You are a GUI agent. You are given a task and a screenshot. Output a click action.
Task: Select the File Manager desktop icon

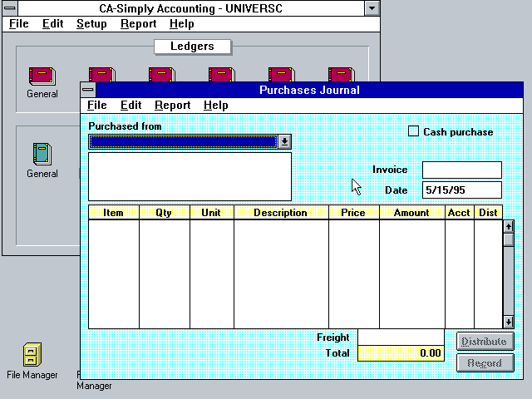(x=32, y=354)
